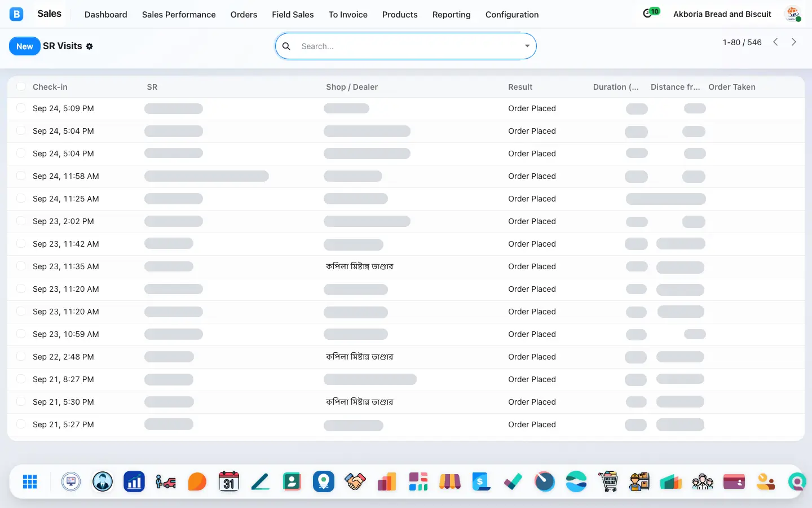Viewport: 812px width, 508px height.
Task: Open the user avatar menu
Action: [793, 14]
